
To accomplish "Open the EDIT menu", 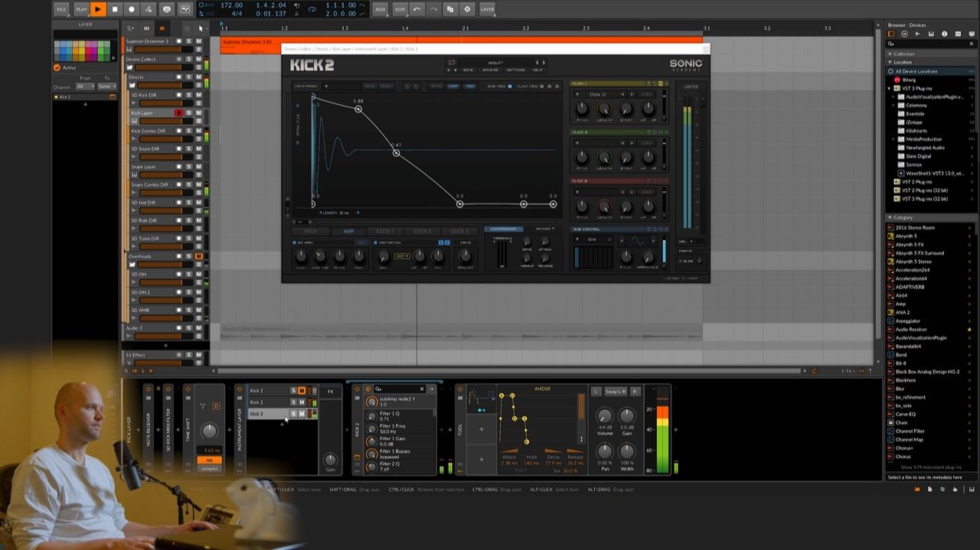I will 400,9.
